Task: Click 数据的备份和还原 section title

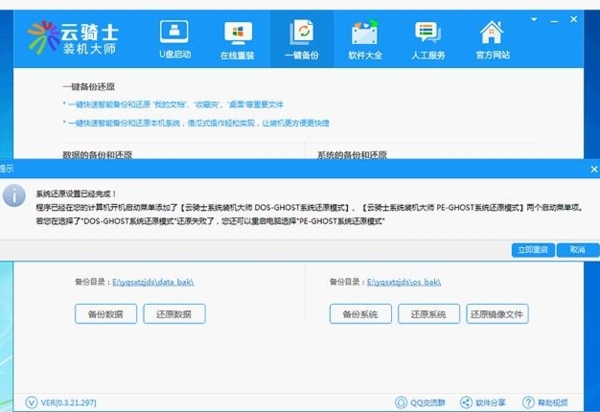Action: [97, 155]
